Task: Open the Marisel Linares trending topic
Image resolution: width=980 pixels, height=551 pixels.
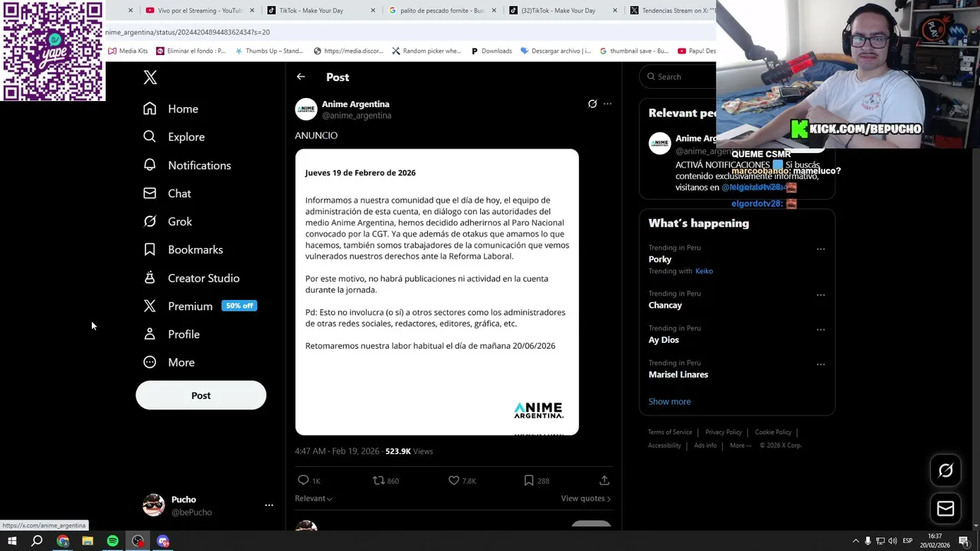Action: coord(678,374)
